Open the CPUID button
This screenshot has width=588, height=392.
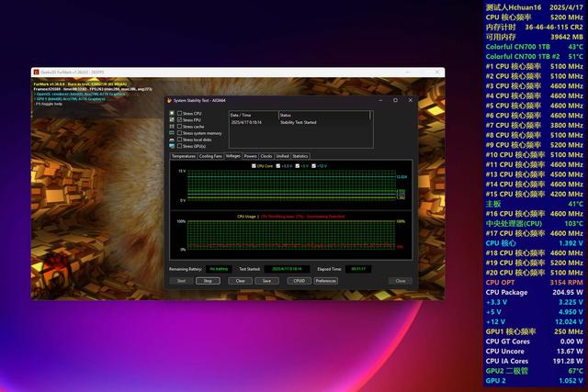(x=299, y=281)
